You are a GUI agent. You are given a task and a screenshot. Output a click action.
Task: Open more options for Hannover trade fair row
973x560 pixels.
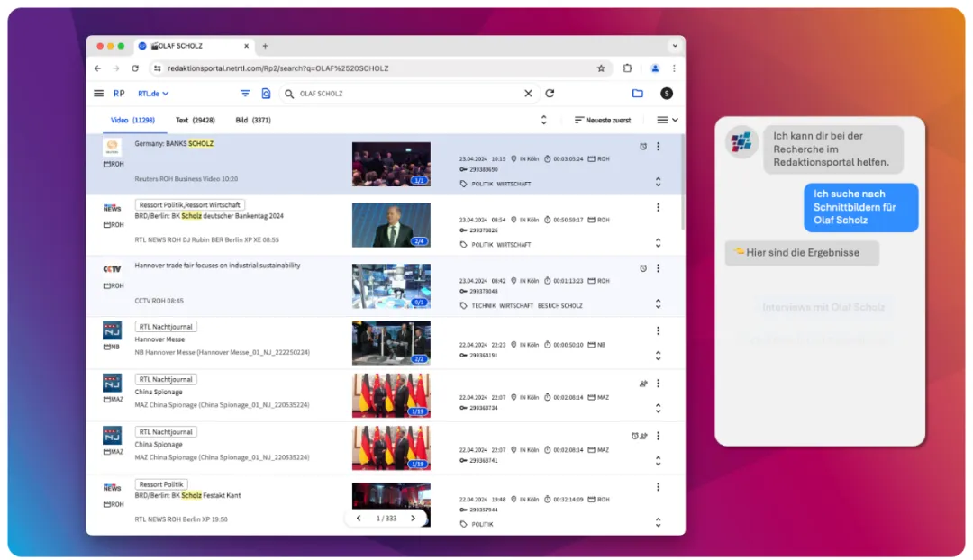[659, 268]
